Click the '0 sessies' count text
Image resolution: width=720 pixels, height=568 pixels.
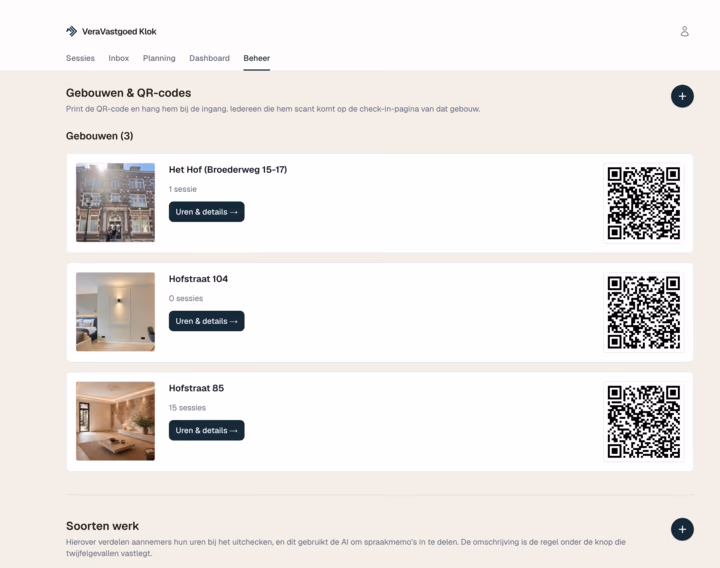[186, 298]
